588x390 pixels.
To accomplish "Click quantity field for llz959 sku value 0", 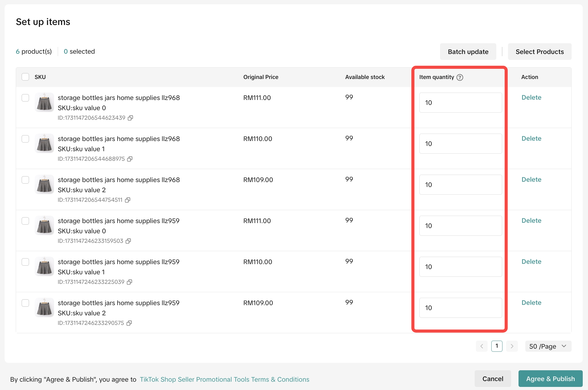I will [460, 226].
